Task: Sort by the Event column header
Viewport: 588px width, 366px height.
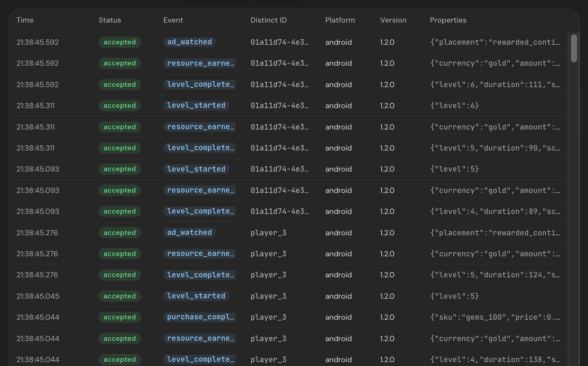Action: 173,20
